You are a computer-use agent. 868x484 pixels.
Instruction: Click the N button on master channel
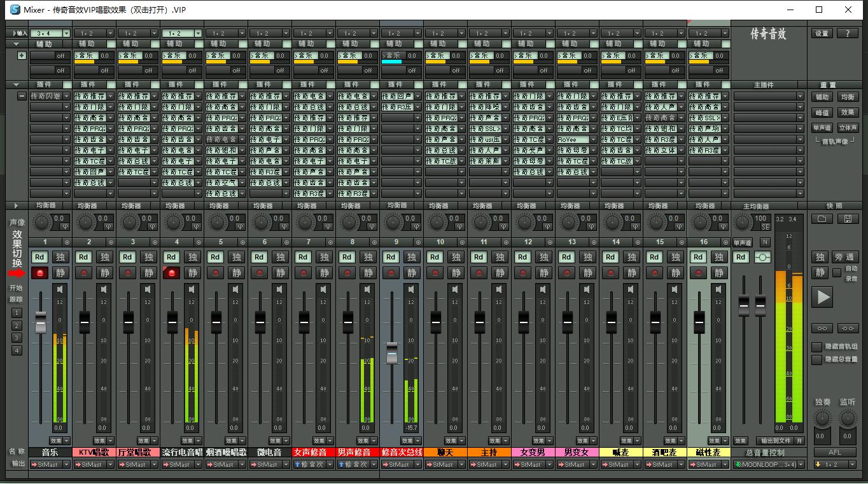pyautogui.click(x=765, y=242)
